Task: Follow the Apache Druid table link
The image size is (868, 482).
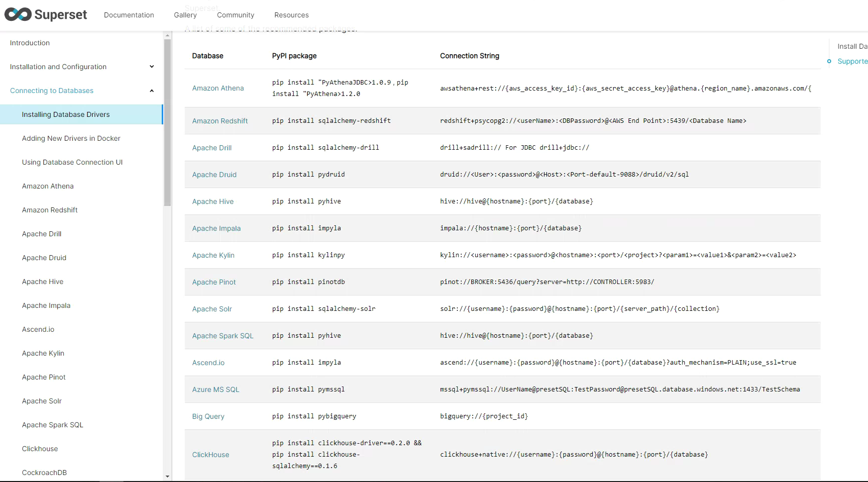Action: [215, 175]
